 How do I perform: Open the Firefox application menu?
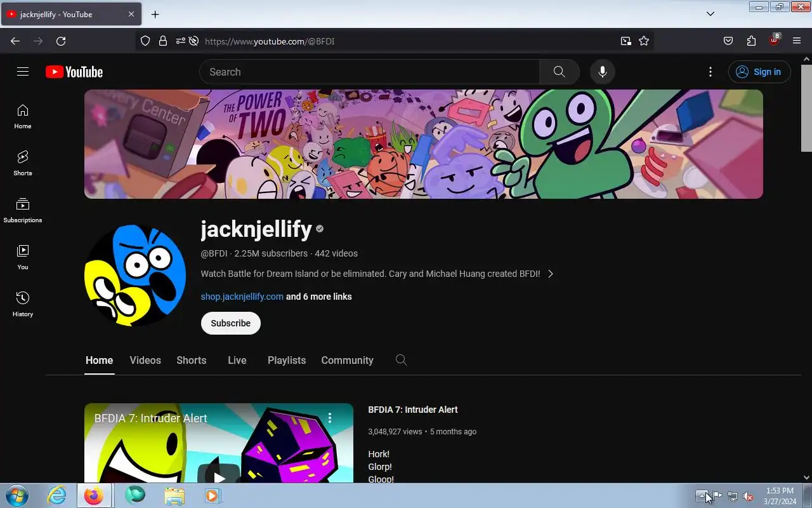point(797,41)
